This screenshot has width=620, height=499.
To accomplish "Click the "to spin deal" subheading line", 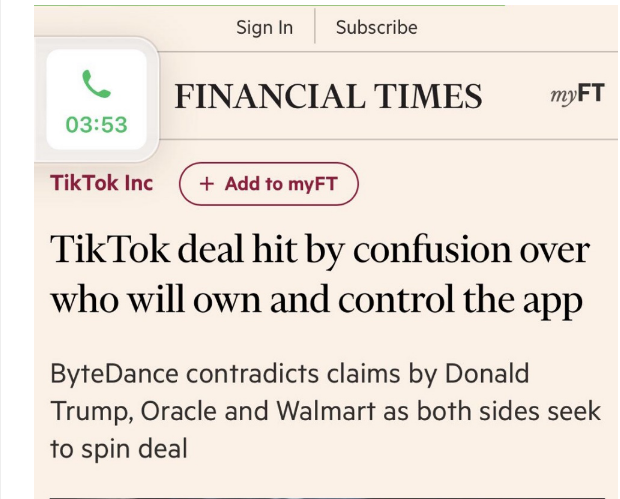I will click(119, 449).
